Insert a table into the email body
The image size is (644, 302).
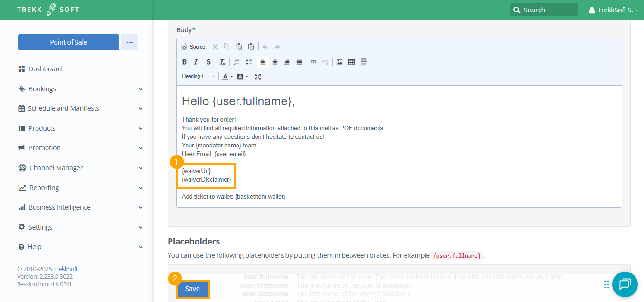(351, 62)
